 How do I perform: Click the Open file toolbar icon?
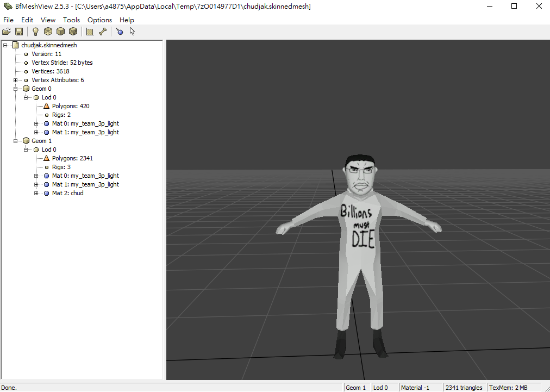tap(7, 32)
